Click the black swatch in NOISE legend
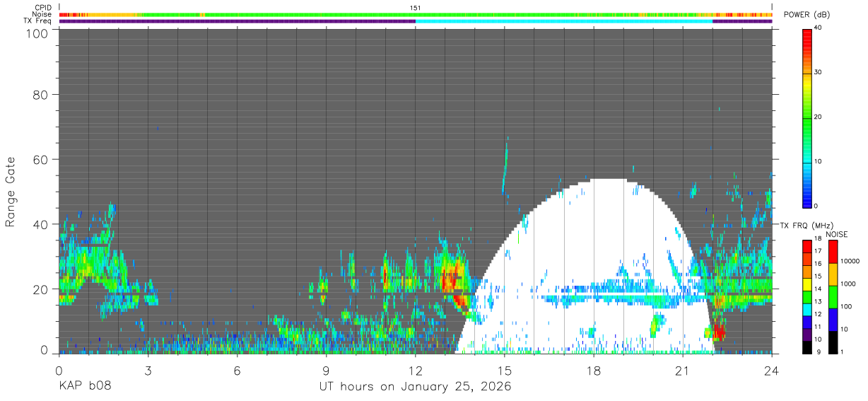Screen dimensions: 868x401 coord(832,342)
